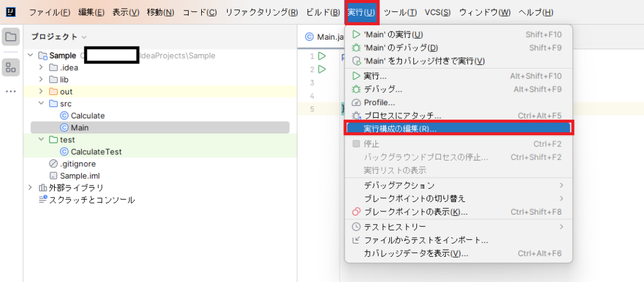Click the bug icon beside ''Main' のデバッグ'
Screen dimensions: 644x282
pyautogui.click(x=357, y=48)
